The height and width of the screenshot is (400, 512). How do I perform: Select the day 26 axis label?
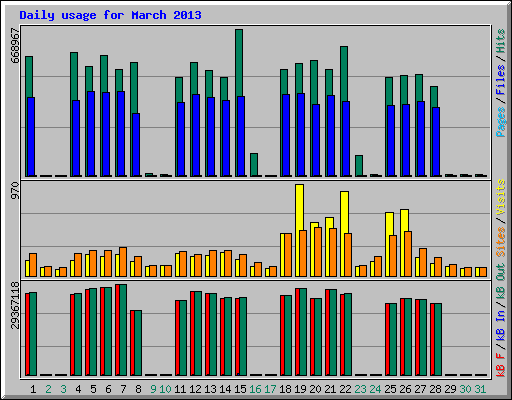[x=405, y=389]
